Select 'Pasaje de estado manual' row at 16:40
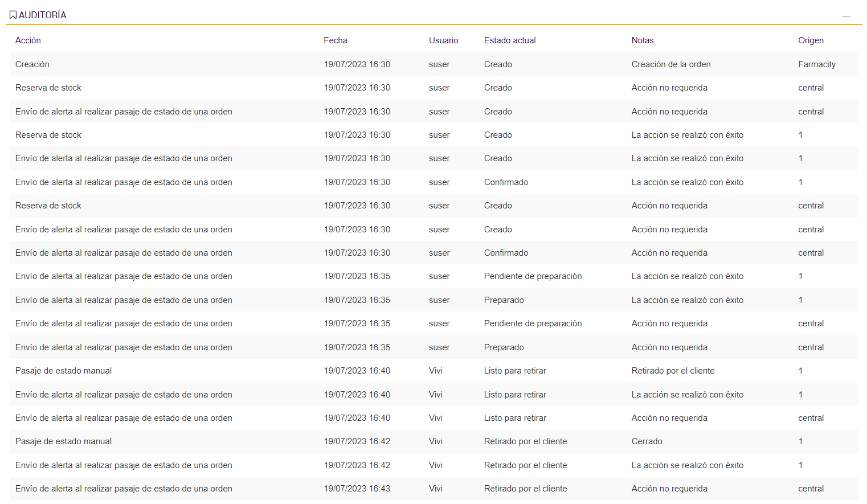This screenshot has width=867, height=504. [x=63, y=371]
